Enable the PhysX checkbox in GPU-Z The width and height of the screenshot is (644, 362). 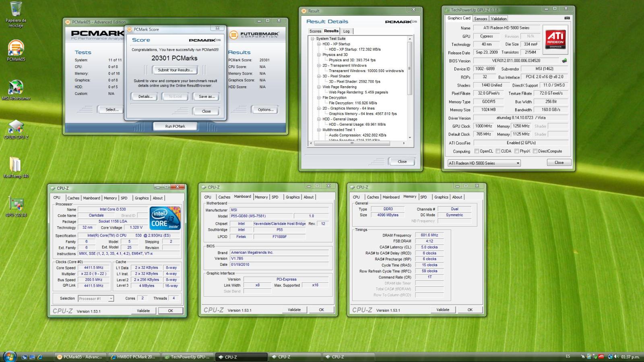516,151
